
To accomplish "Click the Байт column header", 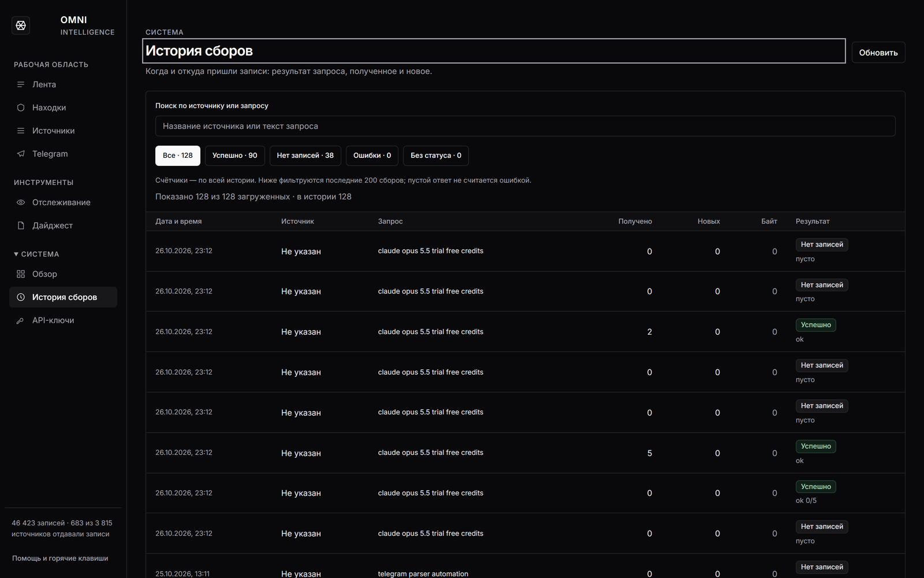I will click(769, 221).
